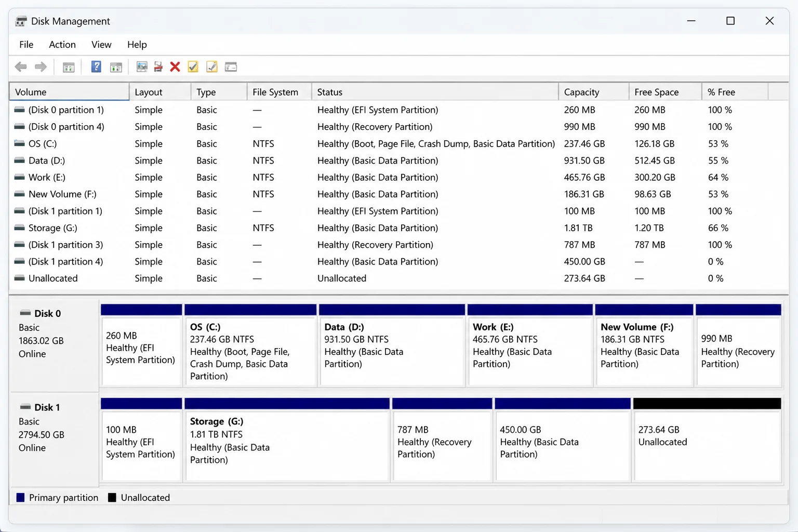Click the drive icon for (Disk 1 partition 3)

pos(19,244)
